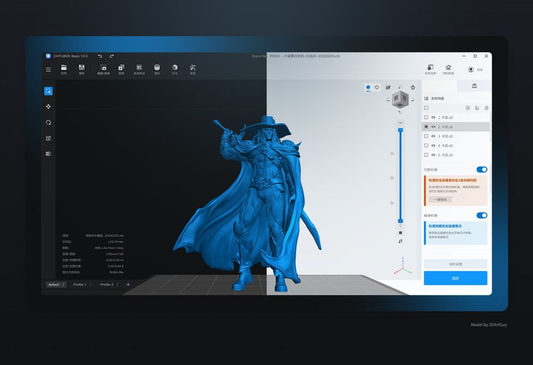Select the highlighted selection tool in sidebar
The image size is (533, 365).
click(x=48, y=91)
